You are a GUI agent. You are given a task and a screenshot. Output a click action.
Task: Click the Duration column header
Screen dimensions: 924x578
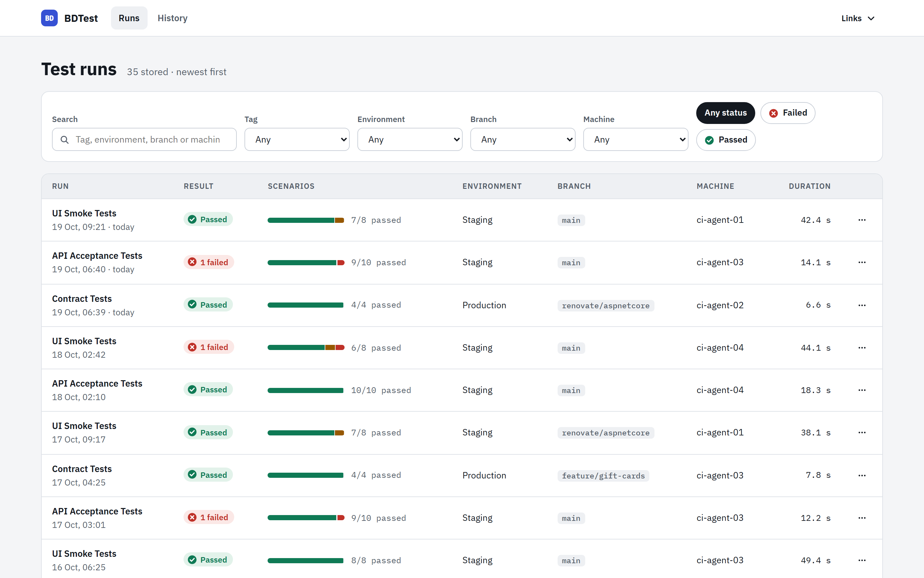809,186
